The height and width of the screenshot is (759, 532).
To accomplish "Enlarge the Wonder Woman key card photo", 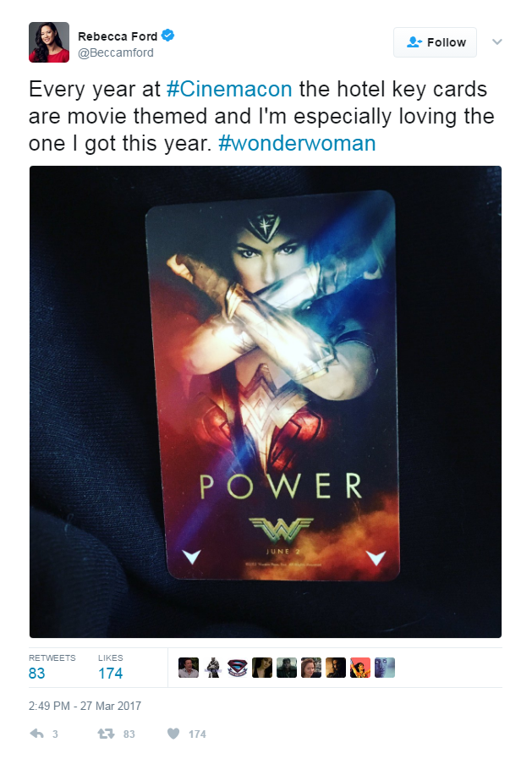I will 266,402.
